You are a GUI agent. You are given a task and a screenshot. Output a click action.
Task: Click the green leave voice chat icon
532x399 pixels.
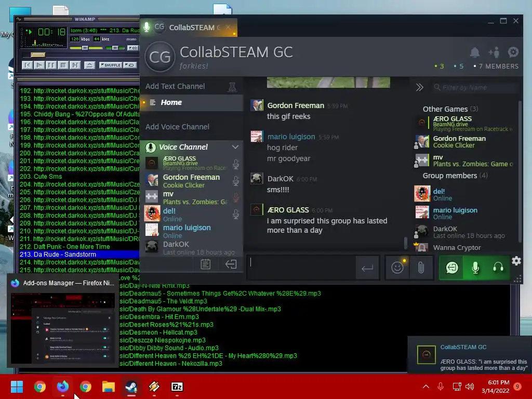tap(451, 268)
